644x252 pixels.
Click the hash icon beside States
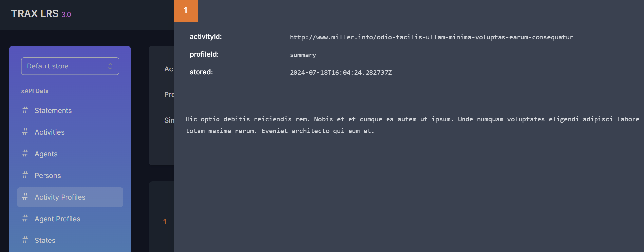25,240
